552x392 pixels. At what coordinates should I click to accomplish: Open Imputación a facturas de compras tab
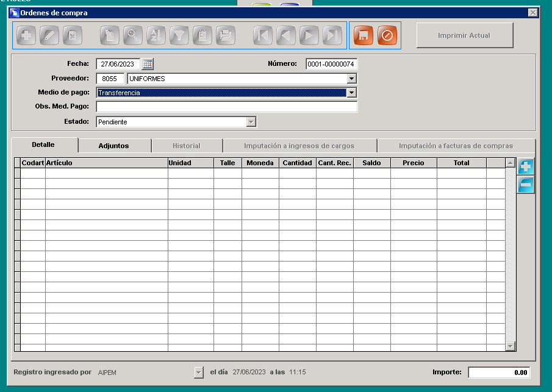(456, 146)
